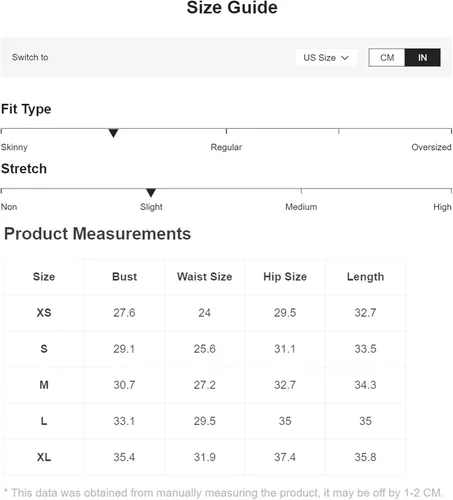This screenshot has width=453, height=500.
Task: Click the Regular fit label
Action: pos(226,147)
